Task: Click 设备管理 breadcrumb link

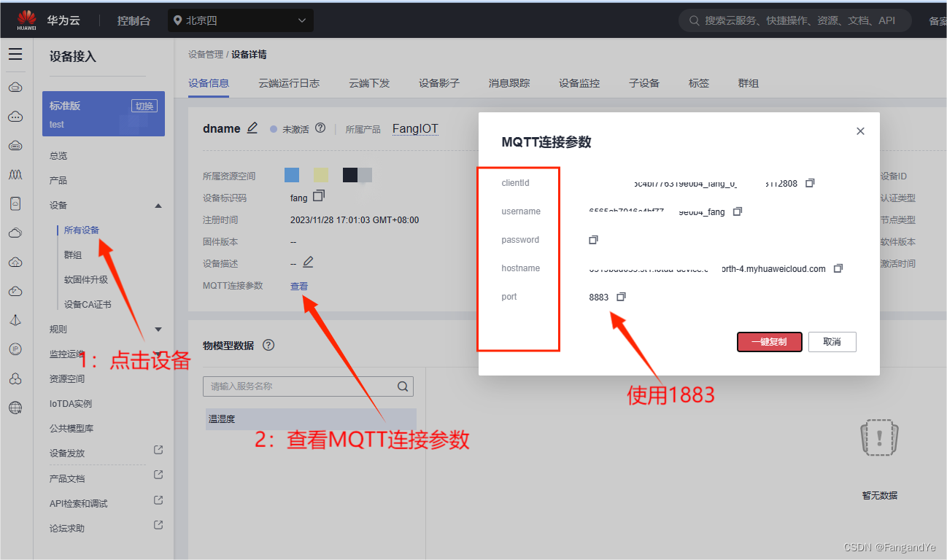Action: point(206,55)
